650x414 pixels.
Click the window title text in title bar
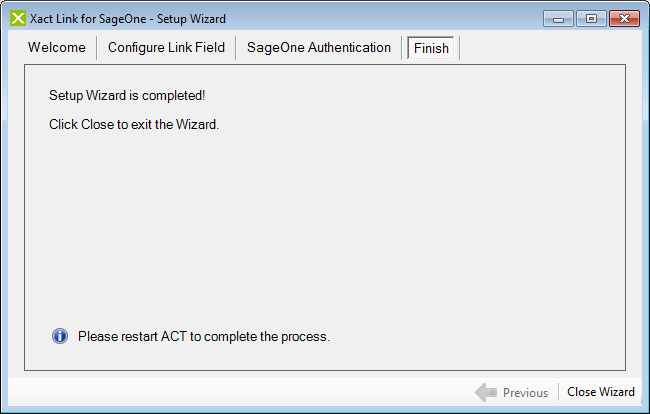(128, 19)
